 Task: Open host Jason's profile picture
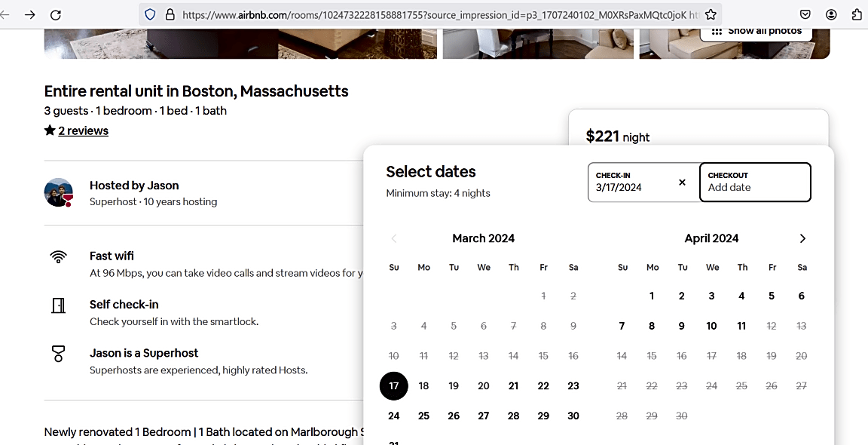point(59,192)
